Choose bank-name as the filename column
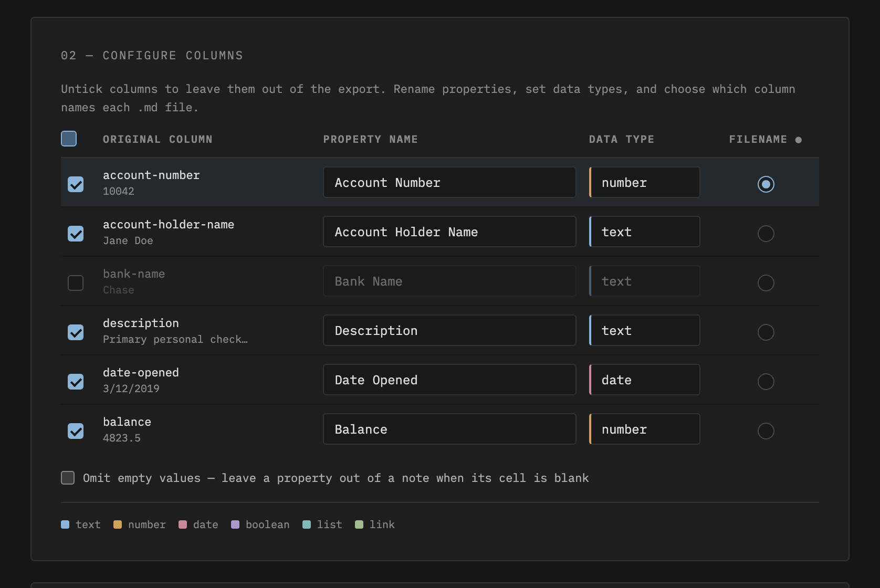 point(766,283)
